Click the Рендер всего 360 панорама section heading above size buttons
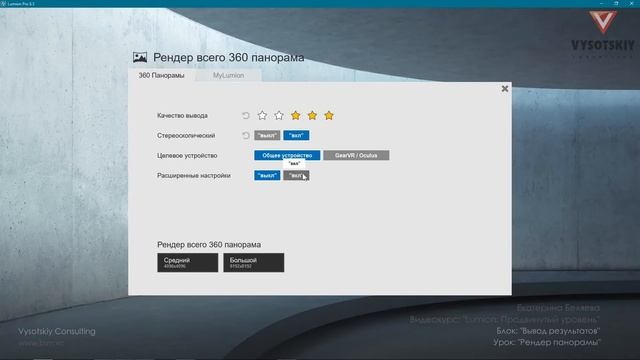 click(x=209, y=244)
